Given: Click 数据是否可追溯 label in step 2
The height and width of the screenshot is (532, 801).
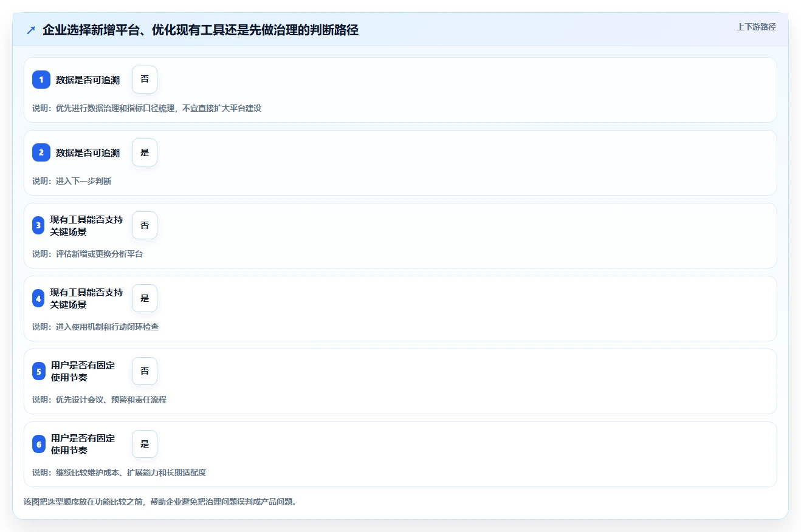Looking at the screenshot, I should click(x=88, y=152).
